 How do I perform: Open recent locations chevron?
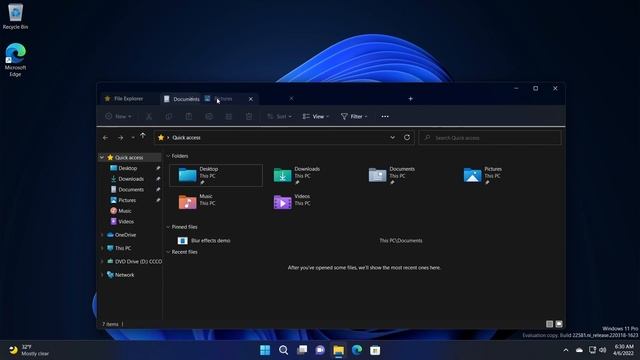(x=133, y=138)
